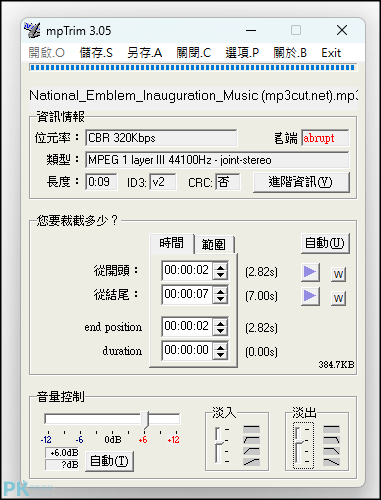Image resolution: width=381 pixels, height=500 pixels.
Task: Click the duration time field 00:00:00
Action: (187, 350)
